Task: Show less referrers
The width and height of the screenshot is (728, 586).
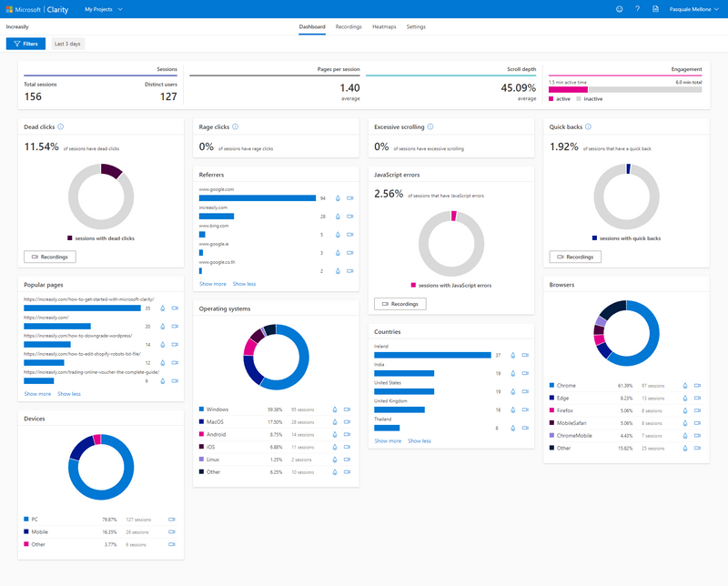Action: [x=244, y=284]
